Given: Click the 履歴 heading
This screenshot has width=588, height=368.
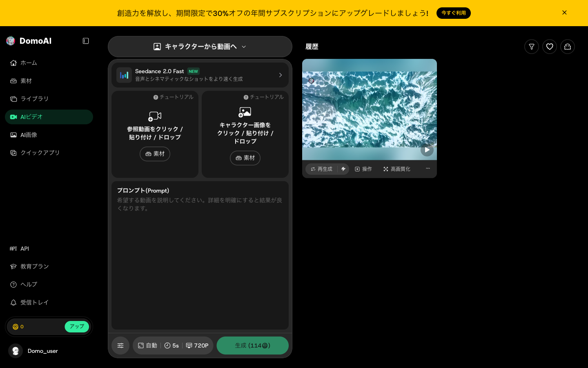Looking at the screenshot, I should pyautogui.click(x=312, y=47).
